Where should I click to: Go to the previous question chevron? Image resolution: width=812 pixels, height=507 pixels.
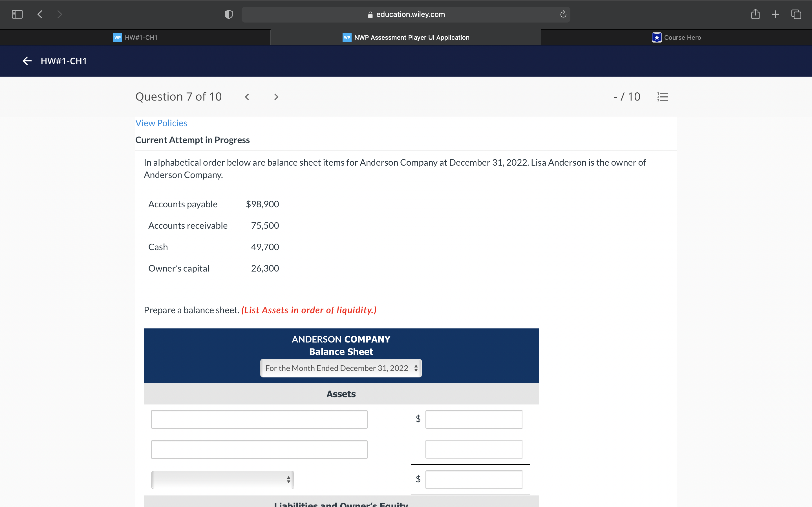point(247,97)
